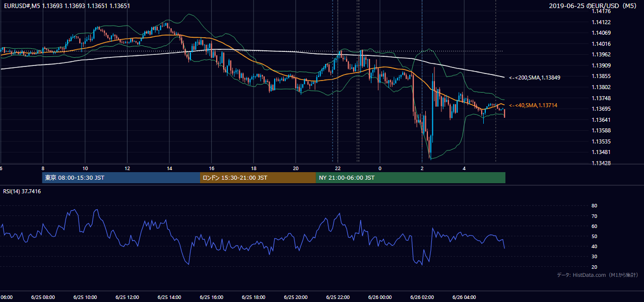Click hour 22 on chart time axis

pyautogui.click(x=338, y=168)
